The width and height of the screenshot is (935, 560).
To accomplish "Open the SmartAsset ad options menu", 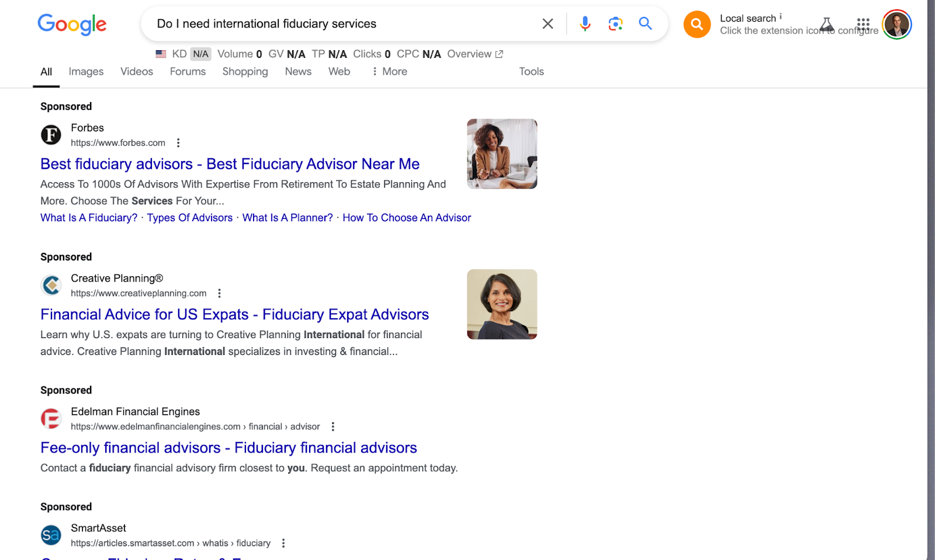I will tap(283, 543).
